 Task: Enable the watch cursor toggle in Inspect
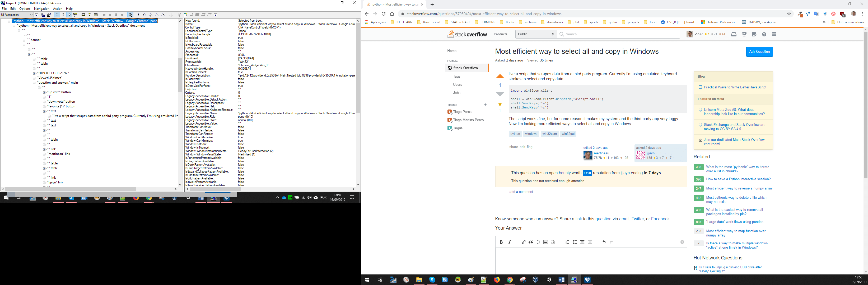click(x=69, y=15)
